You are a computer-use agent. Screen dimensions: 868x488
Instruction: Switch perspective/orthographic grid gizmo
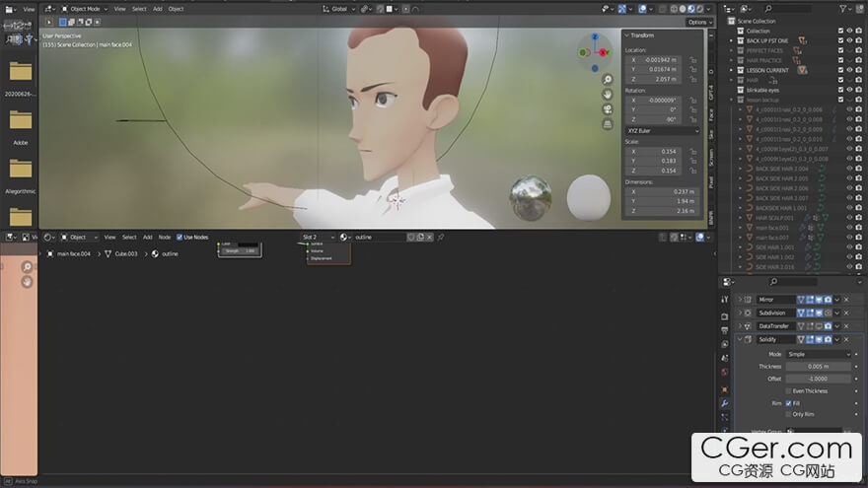point(608,124)
